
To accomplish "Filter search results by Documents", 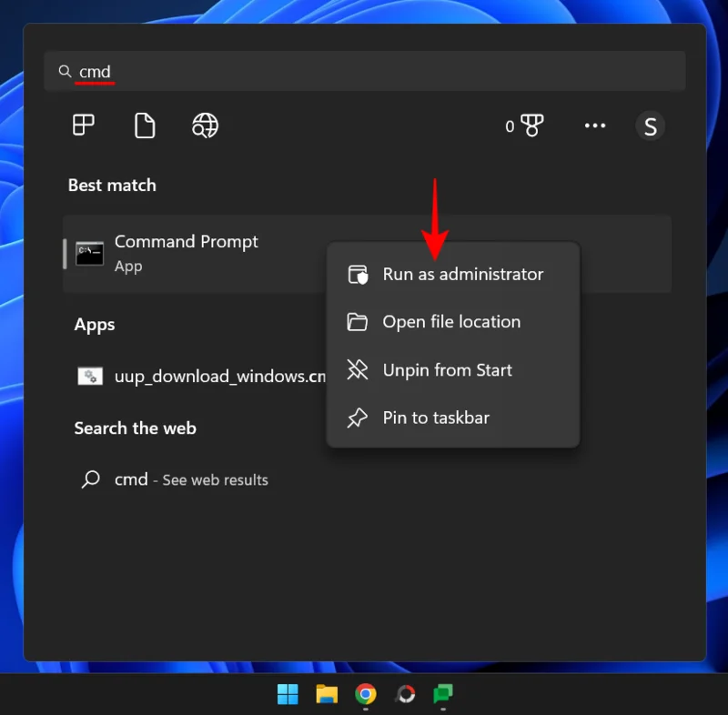I will 144,126.
